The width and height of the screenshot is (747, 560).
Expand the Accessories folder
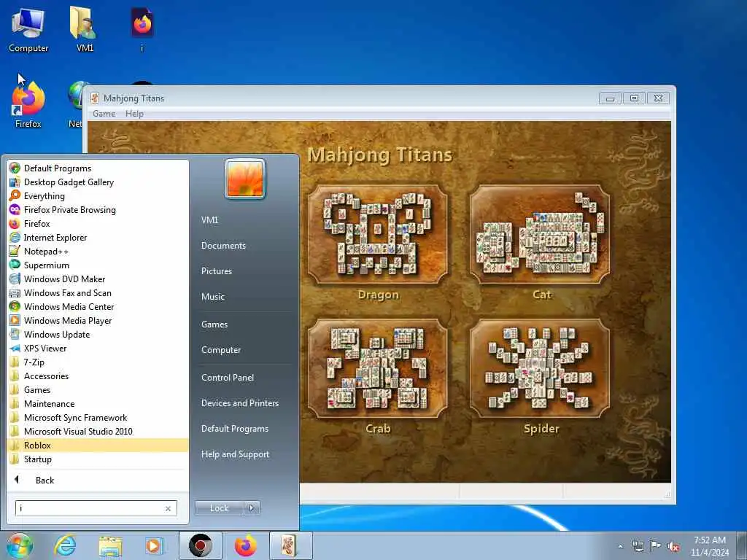tap(98, 376)
